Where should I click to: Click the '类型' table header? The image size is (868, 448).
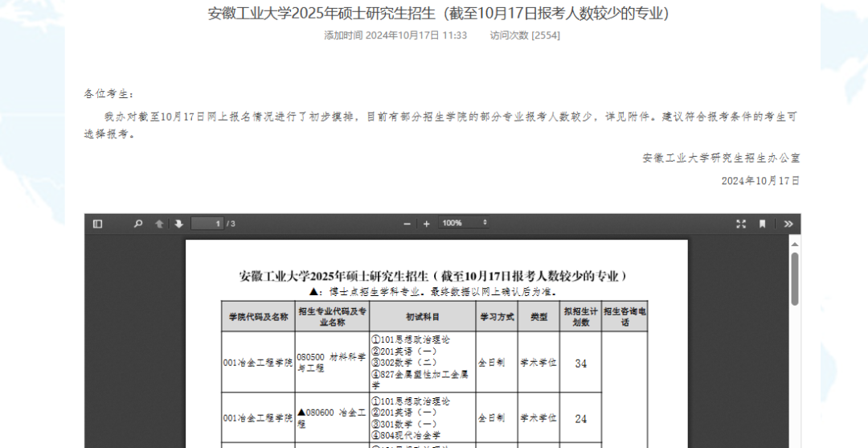click(x=538, y=317)
